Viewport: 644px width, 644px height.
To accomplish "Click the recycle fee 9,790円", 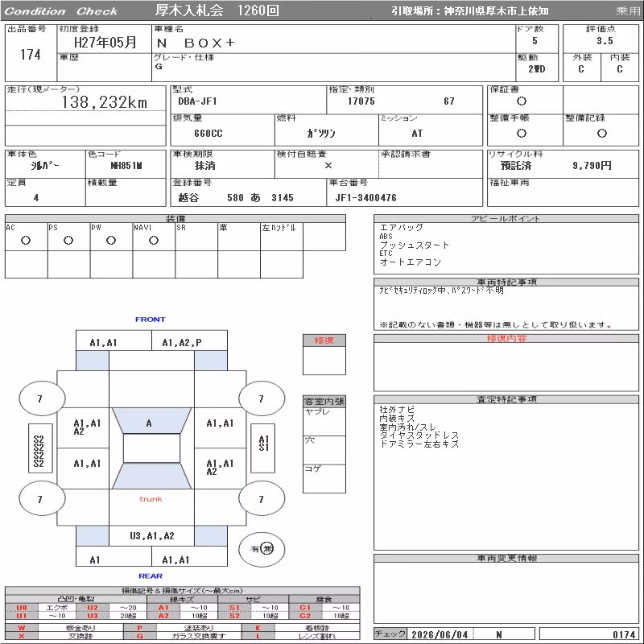I will pos(592,166).
